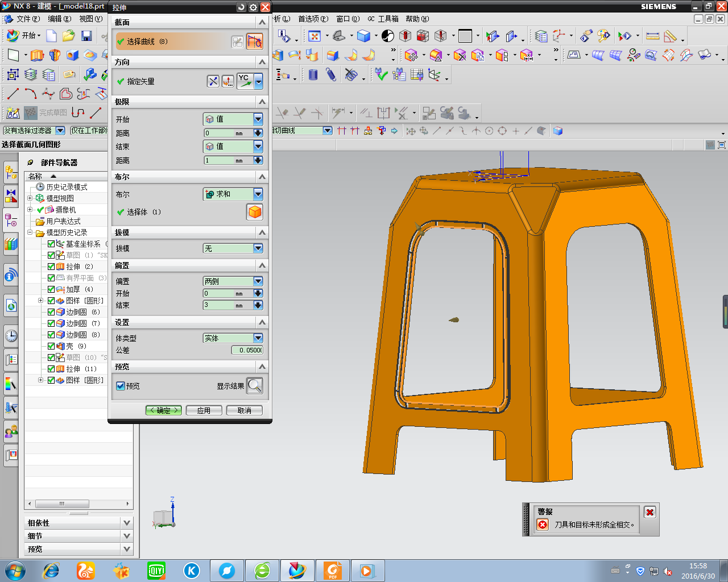Expand the 模型视图 tree node

30,198
